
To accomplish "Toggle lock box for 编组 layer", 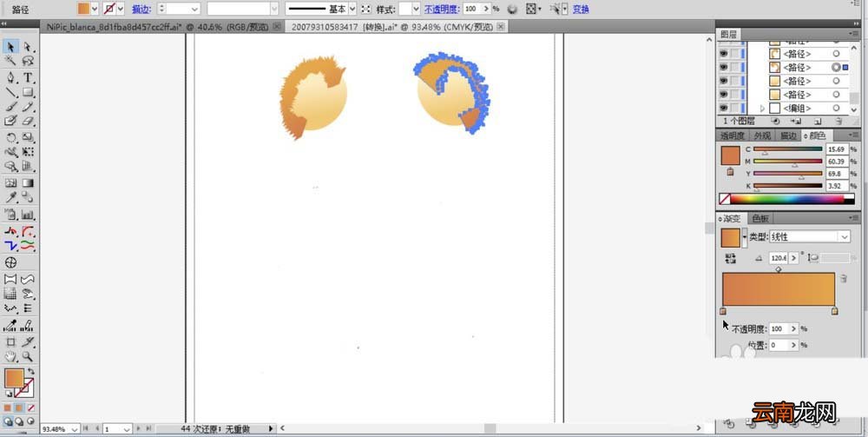I will (734, 108).
